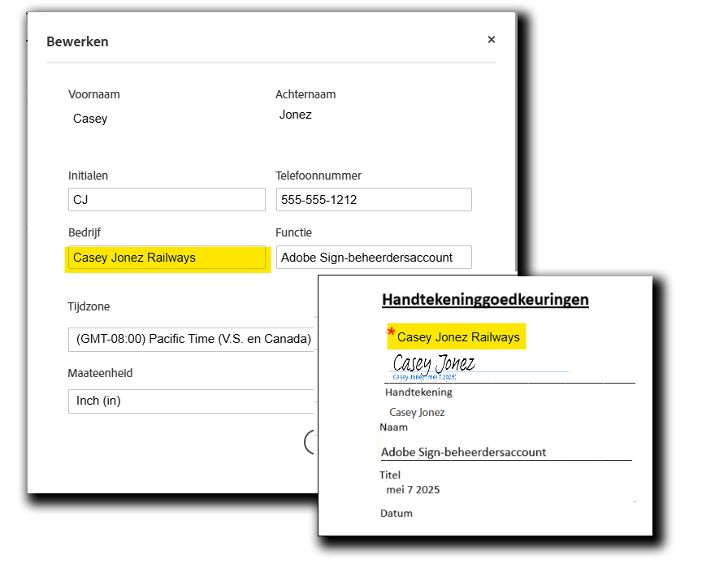Click the Voornaam label
This screenshot has height=564, width=728.
click(x=93, y=94)
